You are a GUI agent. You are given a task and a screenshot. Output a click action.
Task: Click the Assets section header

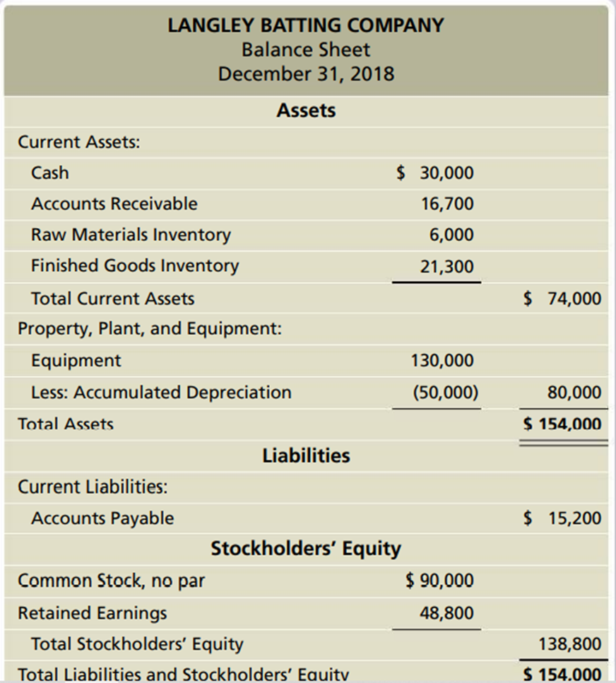(306, 110)
